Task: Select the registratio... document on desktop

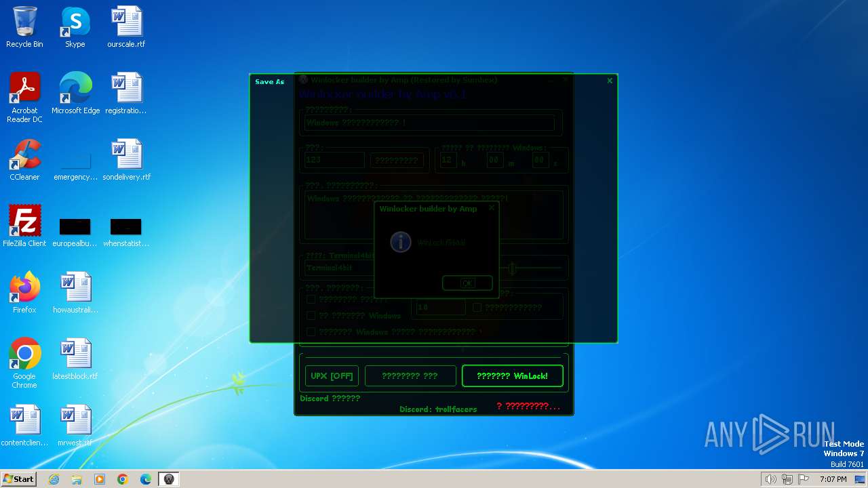Action: [x=126, y=94]
